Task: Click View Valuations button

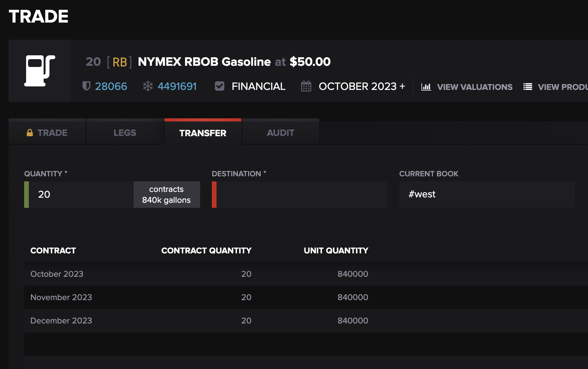Action: click(474, 87)
